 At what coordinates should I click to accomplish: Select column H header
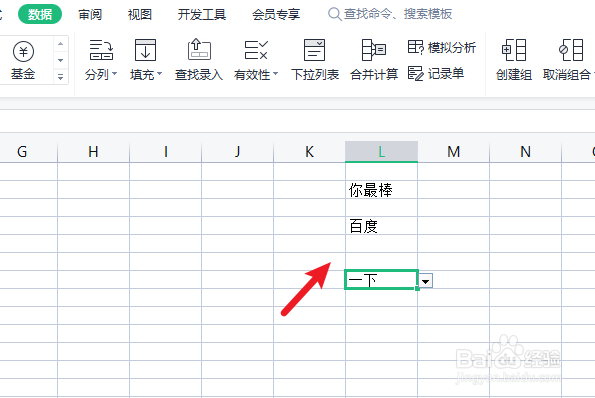[x=93, y=152]
